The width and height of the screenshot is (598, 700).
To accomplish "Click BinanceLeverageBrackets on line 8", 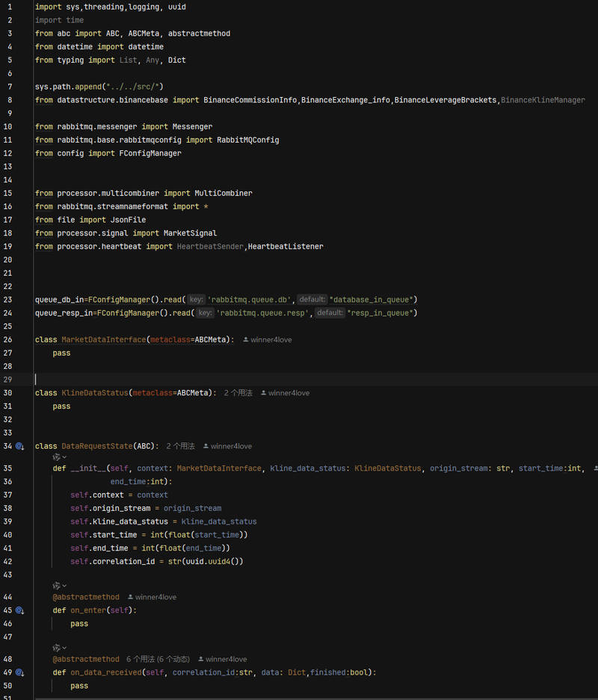I will [x=446, y=100].
